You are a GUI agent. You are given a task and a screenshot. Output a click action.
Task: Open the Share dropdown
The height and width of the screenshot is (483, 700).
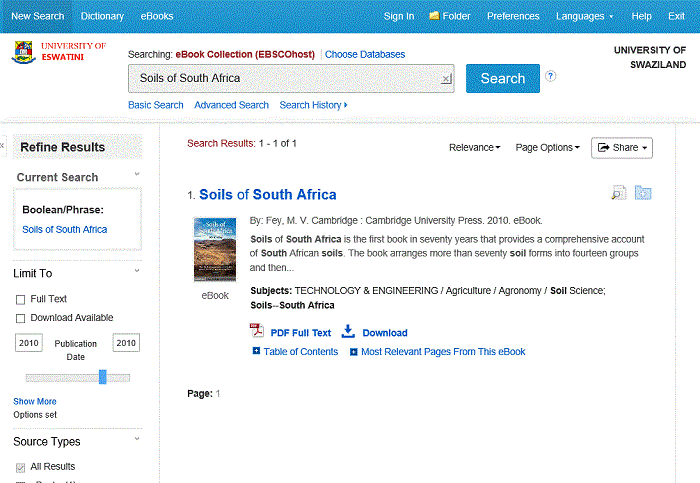click(622, 148)
